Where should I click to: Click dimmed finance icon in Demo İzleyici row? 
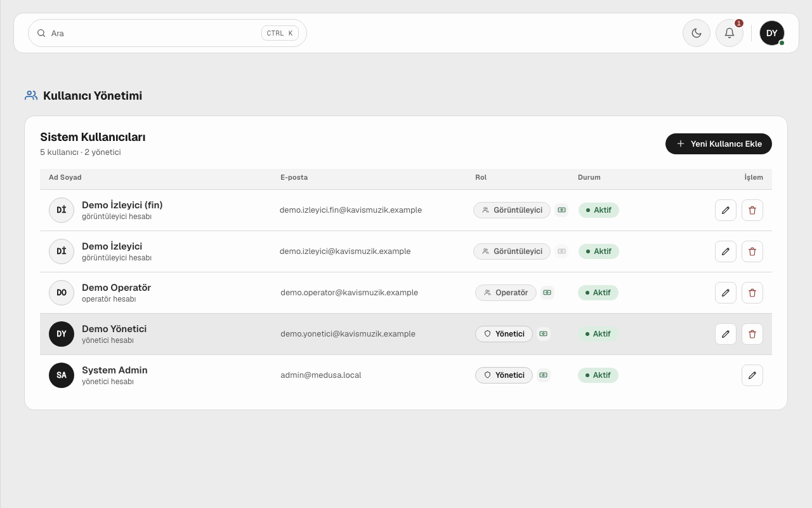point(561,251)
